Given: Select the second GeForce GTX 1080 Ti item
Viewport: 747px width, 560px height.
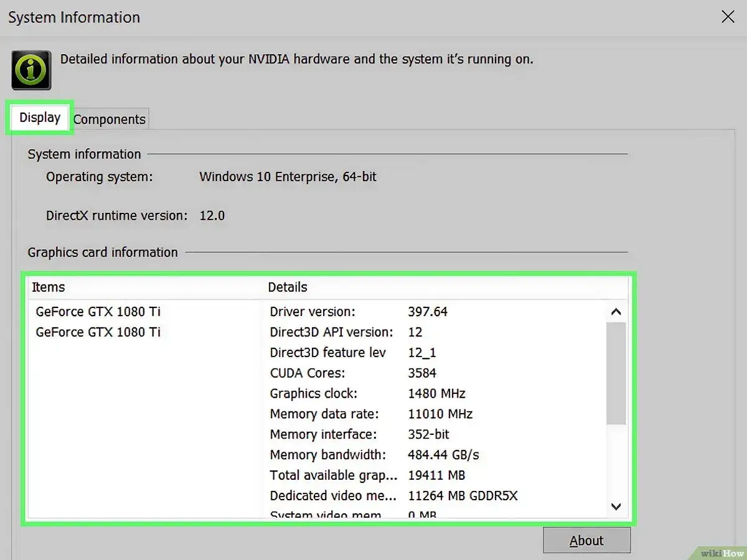Looking at the screenshot, I should (98, 332).
